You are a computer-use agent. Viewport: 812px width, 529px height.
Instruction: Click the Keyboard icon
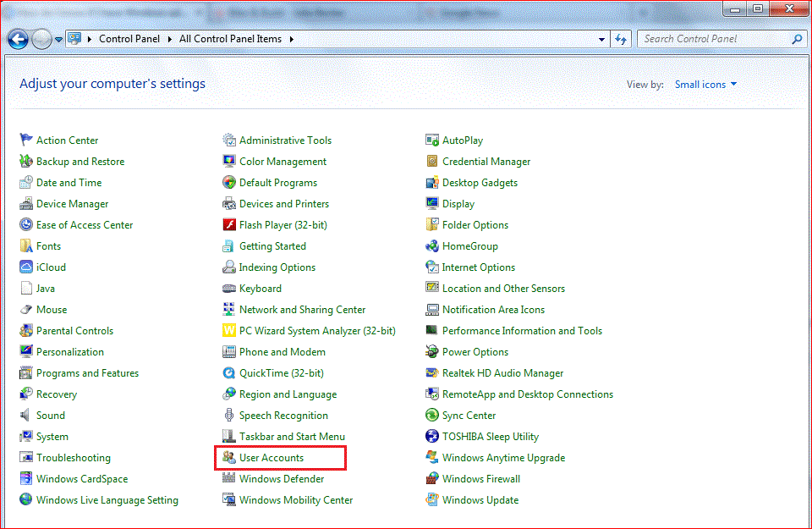[229, 289]
